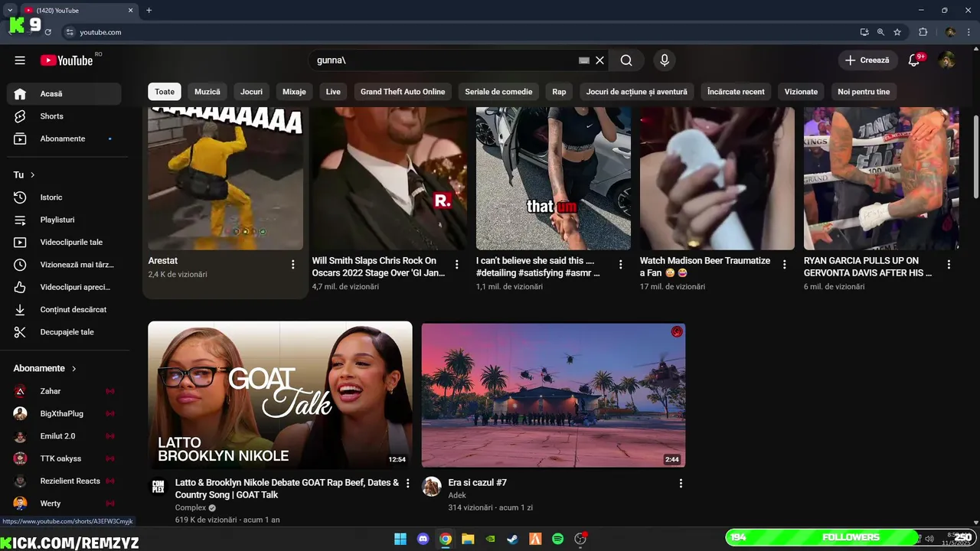980x551 pixels.
Task: Open options for Latto GOAT Talk video
Action: coord(407,484)
